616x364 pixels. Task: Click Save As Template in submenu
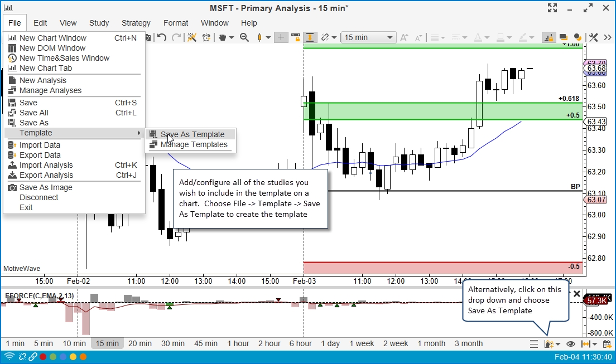tap(191, 134)
